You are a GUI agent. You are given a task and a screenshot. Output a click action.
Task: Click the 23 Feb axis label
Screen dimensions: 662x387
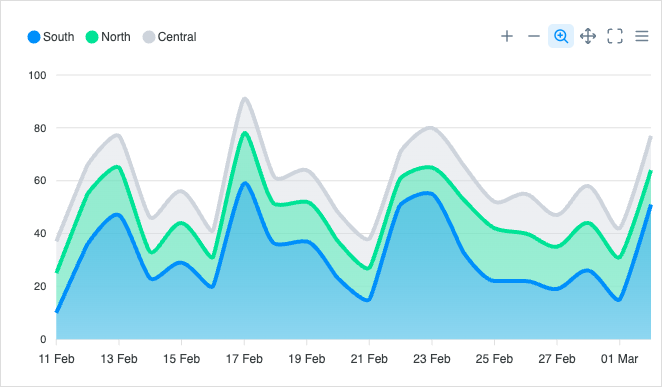click(x=432, y=359)
